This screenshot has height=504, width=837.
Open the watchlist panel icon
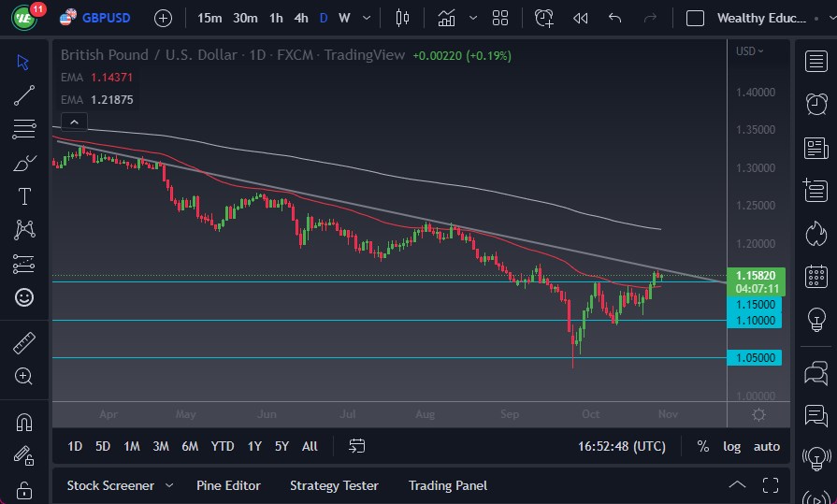815,61
